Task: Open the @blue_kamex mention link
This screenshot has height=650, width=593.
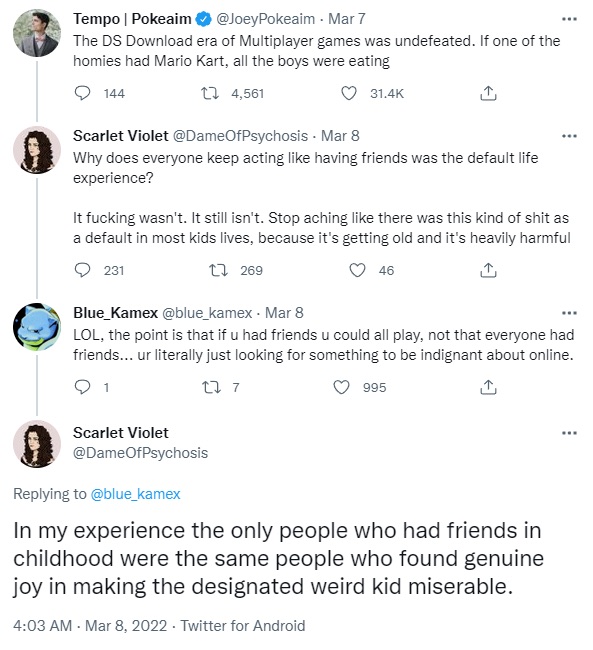Action: [x=135, y=494]
